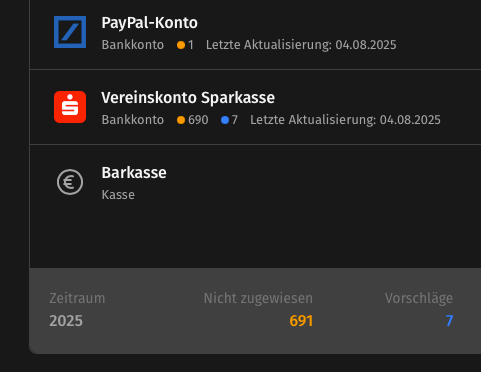Click the Kasse subtitle under Barkasse
The image size is (481, 372).
pos(118,195)
